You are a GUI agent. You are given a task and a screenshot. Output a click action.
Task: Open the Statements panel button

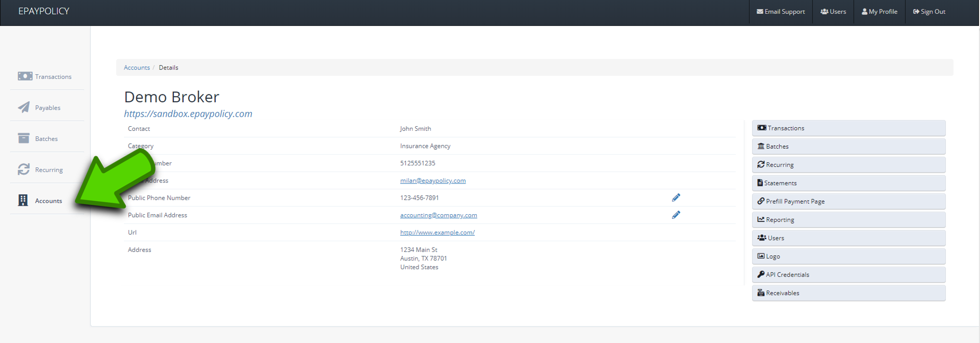849,183
